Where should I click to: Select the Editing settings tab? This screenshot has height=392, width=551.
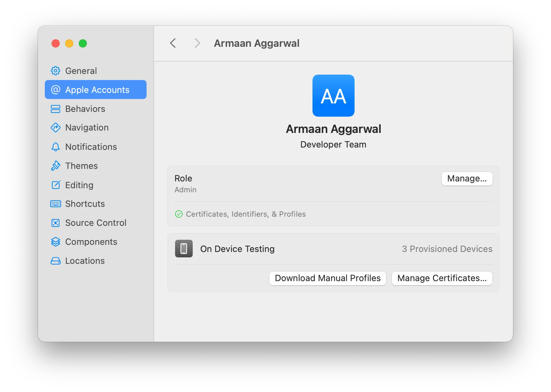click(x=79, y=185)
